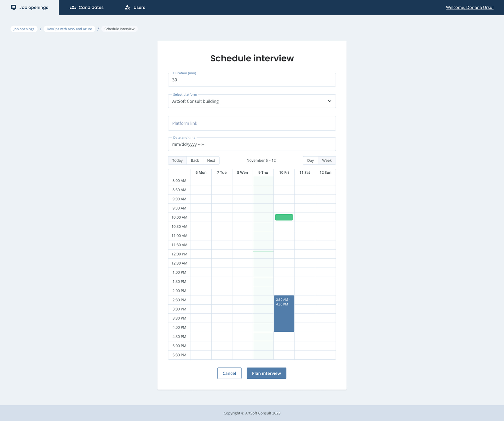Focus the Date and time field
The image size is (504, 421).
tap(252, 144)
